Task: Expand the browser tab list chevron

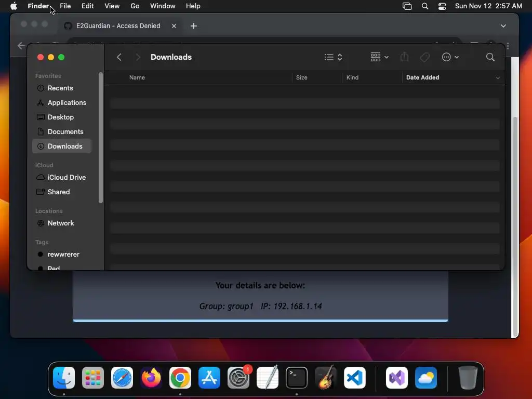Action: (503, 26)
